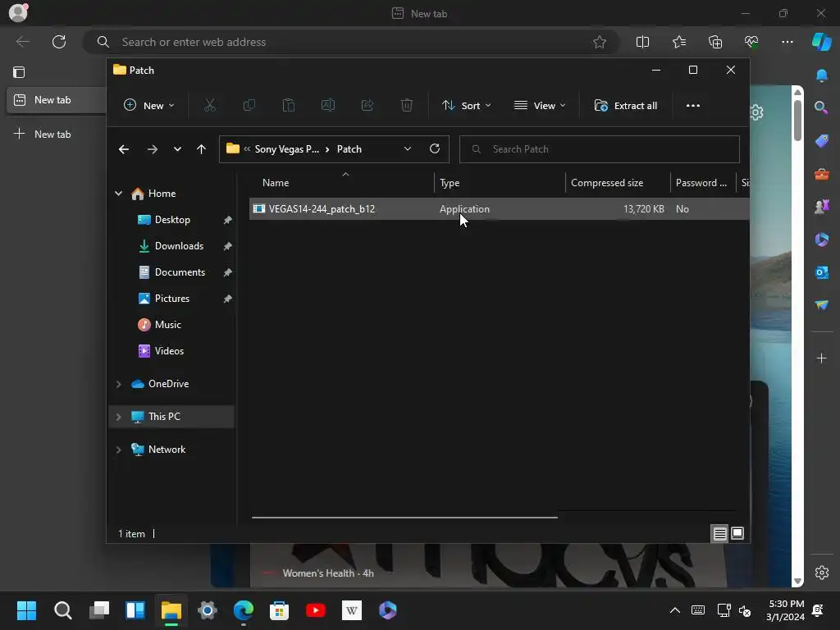Switch to large thumbnails view icon in status bar
The image size is (840, 630).
coord(737,533)
